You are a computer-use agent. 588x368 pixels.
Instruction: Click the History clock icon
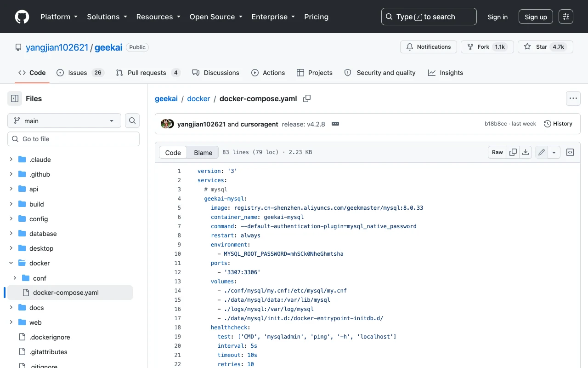[x=548, y=124]
